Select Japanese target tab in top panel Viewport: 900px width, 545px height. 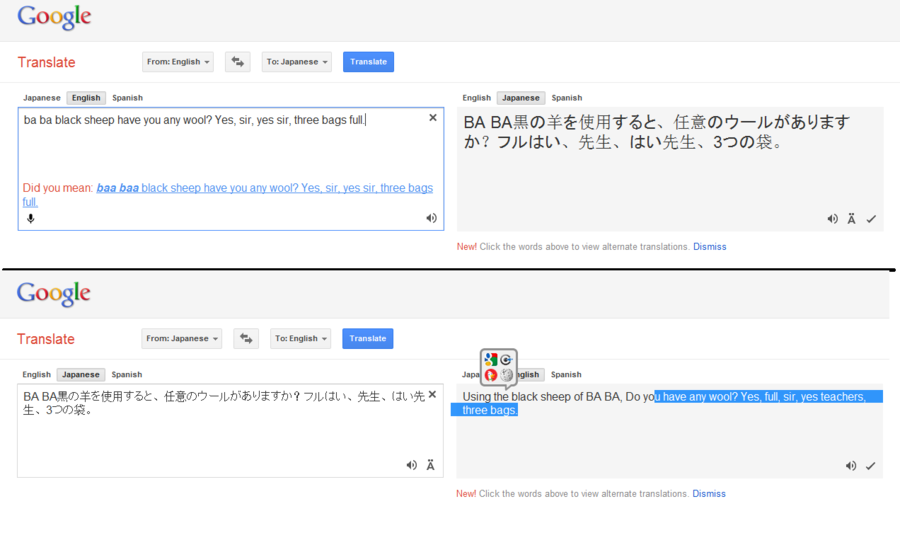[521, 98]
